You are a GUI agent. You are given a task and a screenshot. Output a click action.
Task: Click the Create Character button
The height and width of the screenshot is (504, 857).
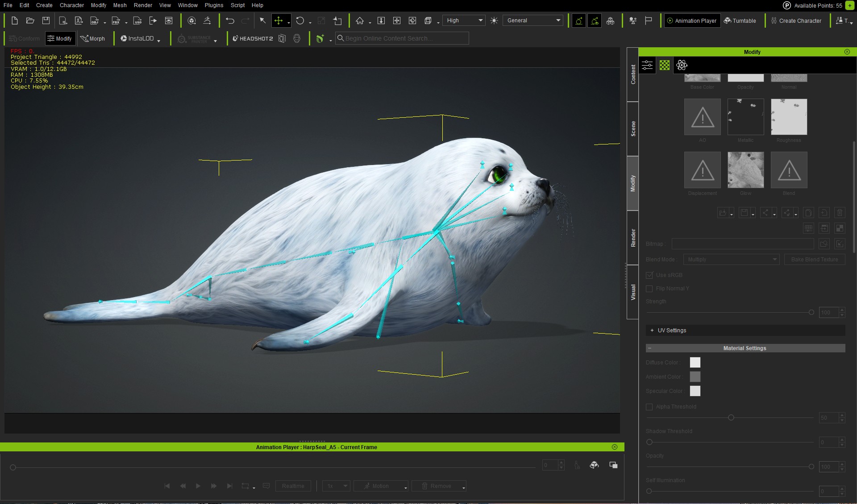pyautogui.click(x=797, y=21)
